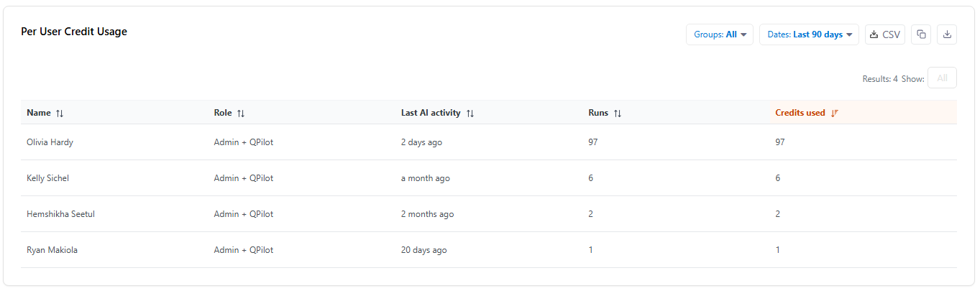Click the Last AI activity header text
This screenshot has width=980, height=291.
(431, 113)
